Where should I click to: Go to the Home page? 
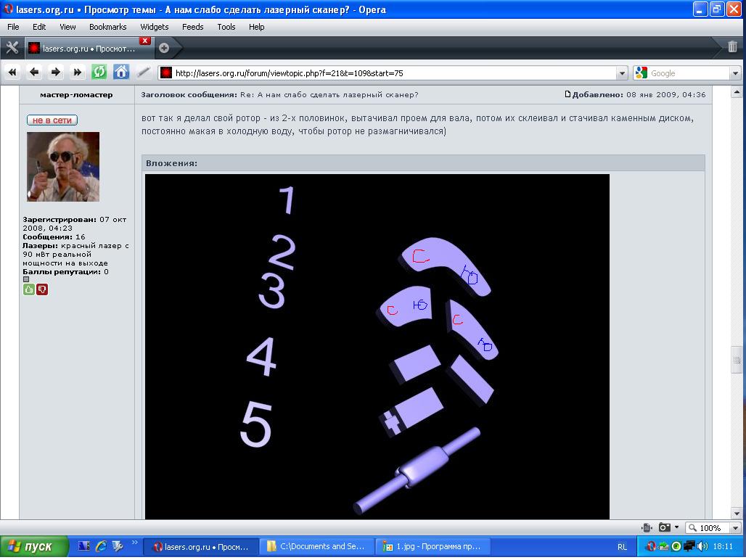pos(121,72)
